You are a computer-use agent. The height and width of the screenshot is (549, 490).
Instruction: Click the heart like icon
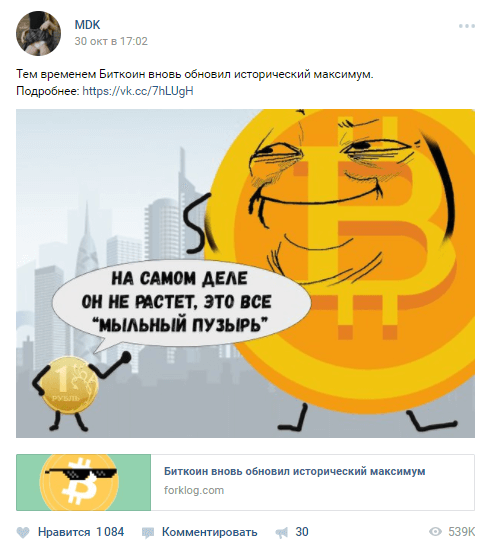23,533
